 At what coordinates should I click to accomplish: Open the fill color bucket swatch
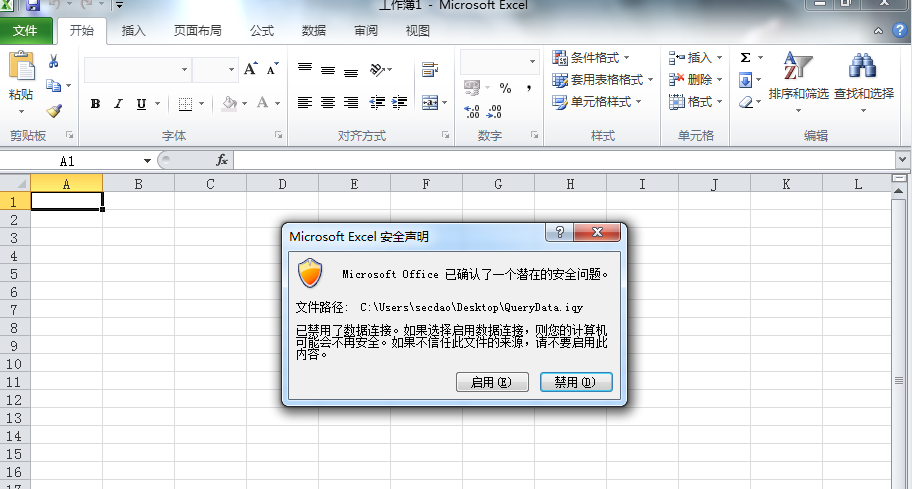tap(230, 103)
